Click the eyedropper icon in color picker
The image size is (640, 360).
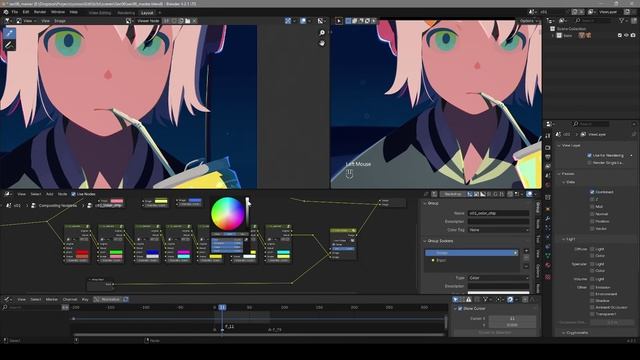(x=246, y=240)
